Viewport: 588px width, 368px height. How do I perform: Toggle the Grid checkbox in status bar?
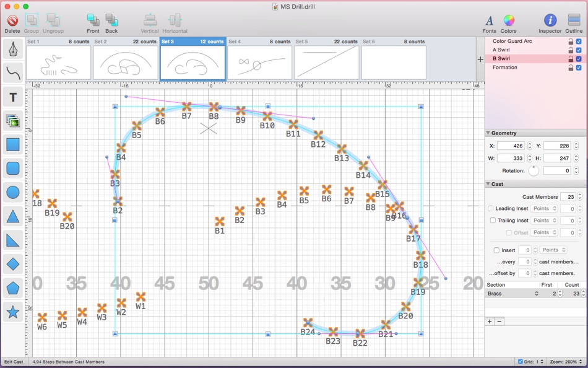tap(520, 362)
